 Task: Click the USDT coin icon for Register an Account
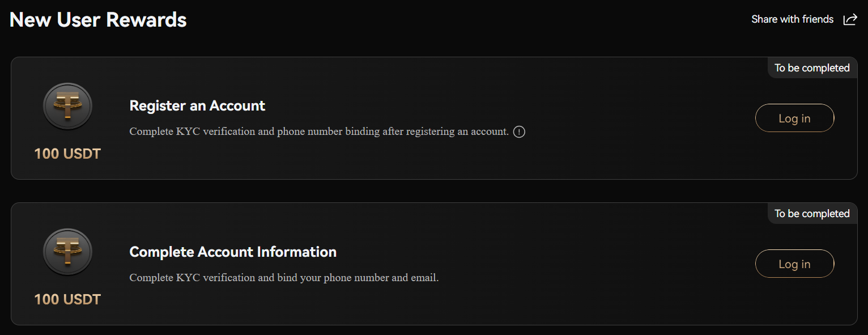coord(67,107)
